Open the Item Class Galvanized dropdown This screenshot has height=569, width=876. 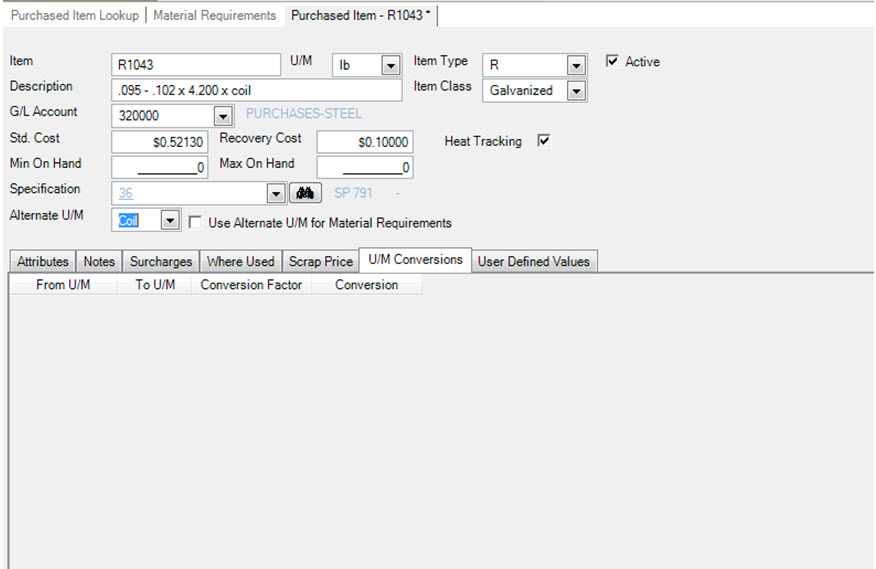tap(576, 91)
